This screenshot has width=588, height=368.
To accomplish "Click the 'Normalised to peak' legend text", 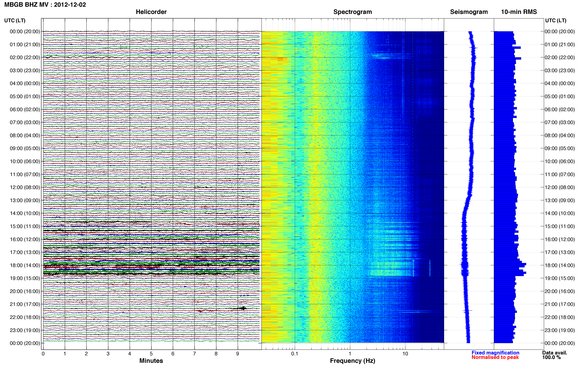I will coord(495,357).
